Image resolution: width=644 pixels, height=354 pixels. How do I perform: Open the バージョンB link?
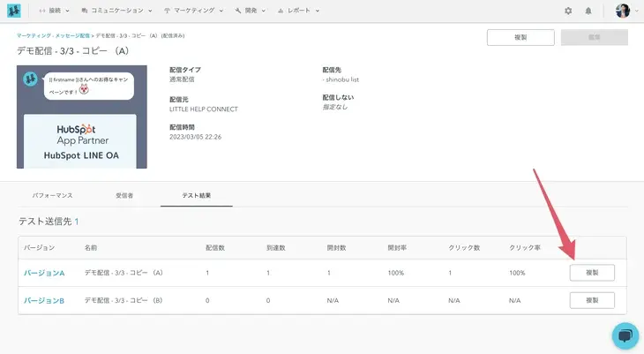coord(44,300)
